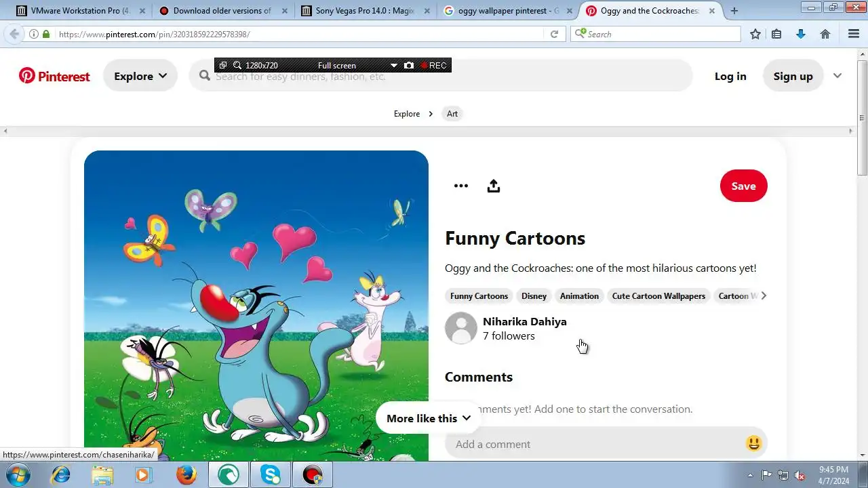Switch to Download older versions tab
Image resolution: width=868 pixels, height=488 pixels.
pyautogui.click(x=222, y=11)
